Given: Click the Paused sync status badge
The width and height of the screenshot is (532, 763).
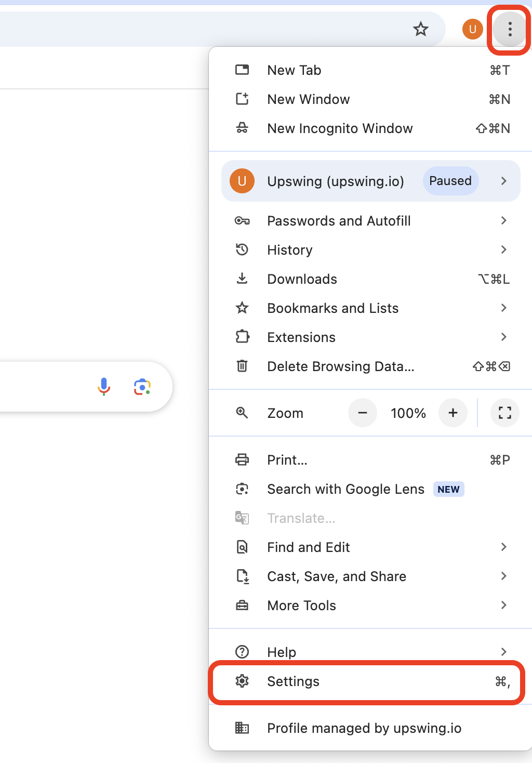Looking at the screenshot, I should (x=450, y=181).
